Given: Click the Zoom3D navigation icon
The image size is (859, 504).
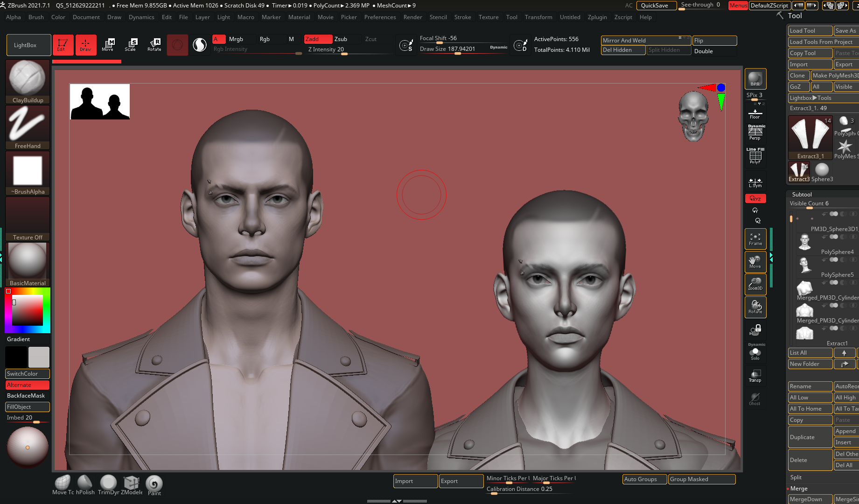Looking at the screenshot, I should pyautogui.click(x=755, y=284).
